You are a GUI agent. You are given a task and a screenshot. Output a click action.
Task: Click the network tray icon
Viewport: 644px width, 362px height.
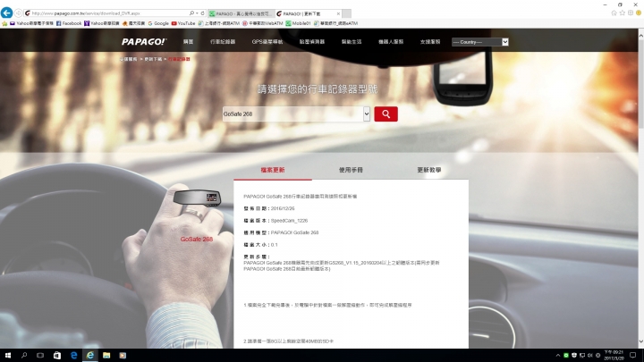point(582,356)
